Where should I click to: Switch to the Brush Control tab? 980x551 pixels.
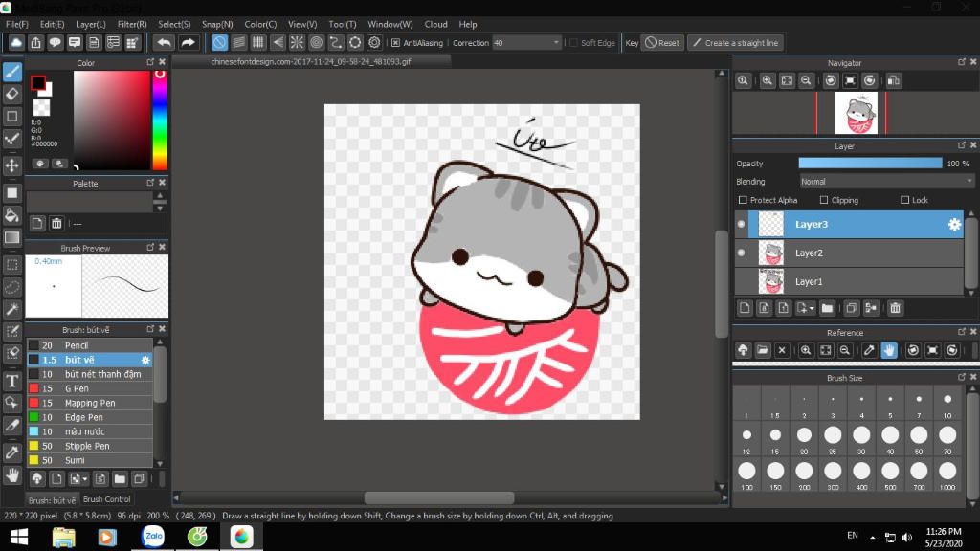(x=106, y=499)
